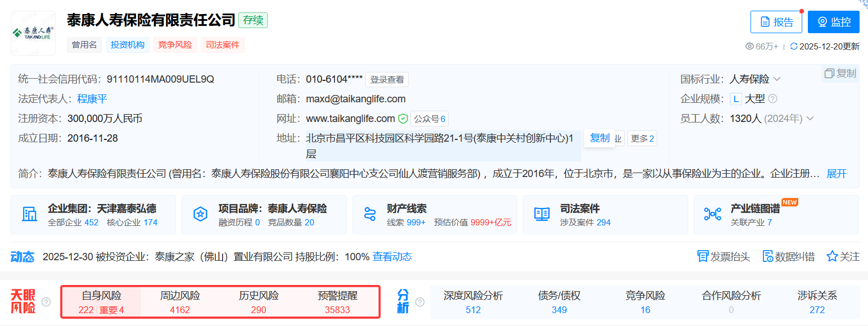Open the 司法案件 judicial cases panel icon
Viewport: 868px width, 326px height.
(x=542, y=214)
